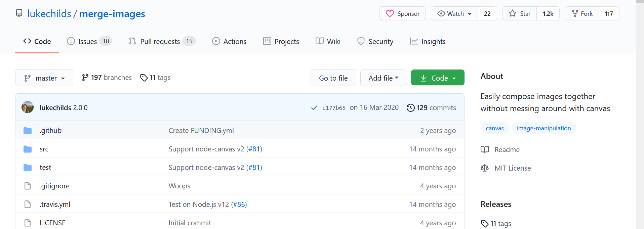The height and width of the screenshot is (229, 644).
Task: Click the Fork button
Action: point(582,13)
